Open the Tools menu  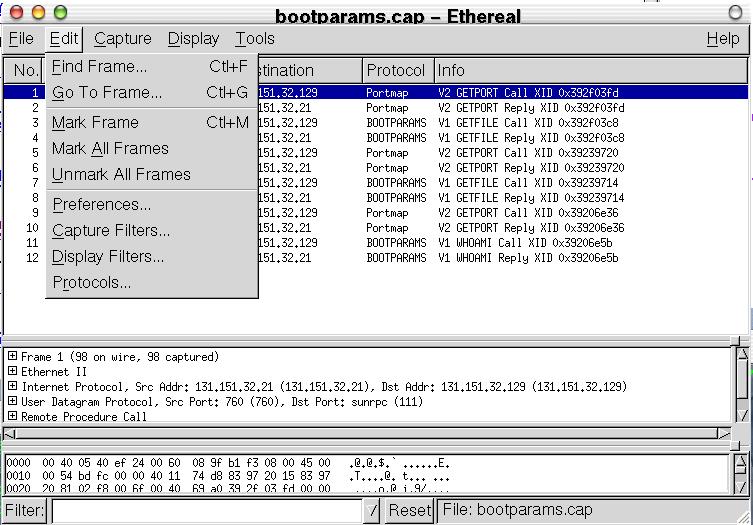[x=255, y=39]
